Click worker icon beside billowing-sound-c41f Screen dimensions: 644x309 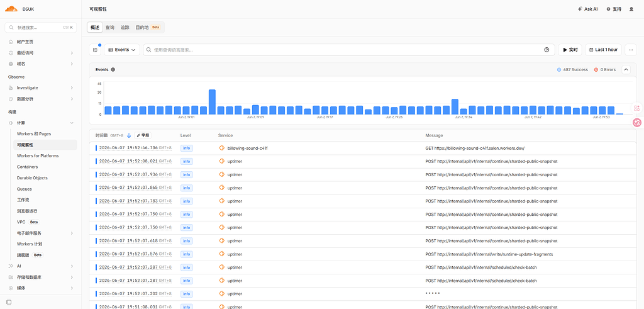tap(222, 149)
